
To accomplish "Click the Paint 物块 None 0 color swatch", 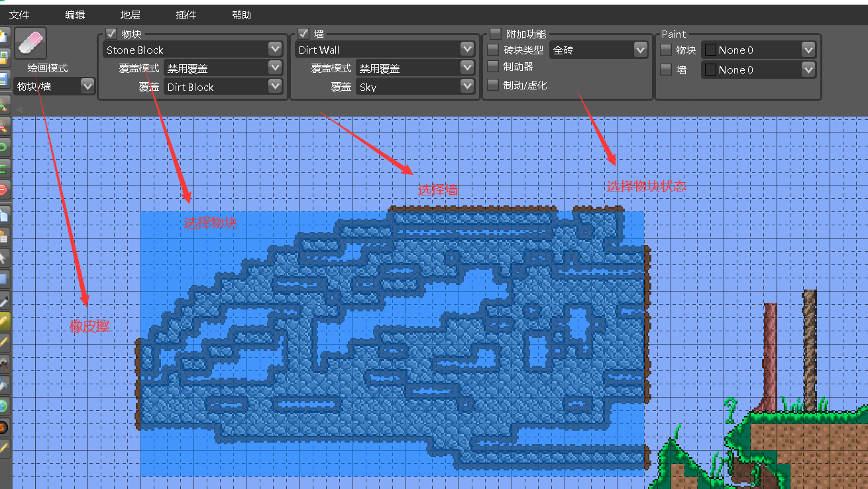I will [710, 50].
